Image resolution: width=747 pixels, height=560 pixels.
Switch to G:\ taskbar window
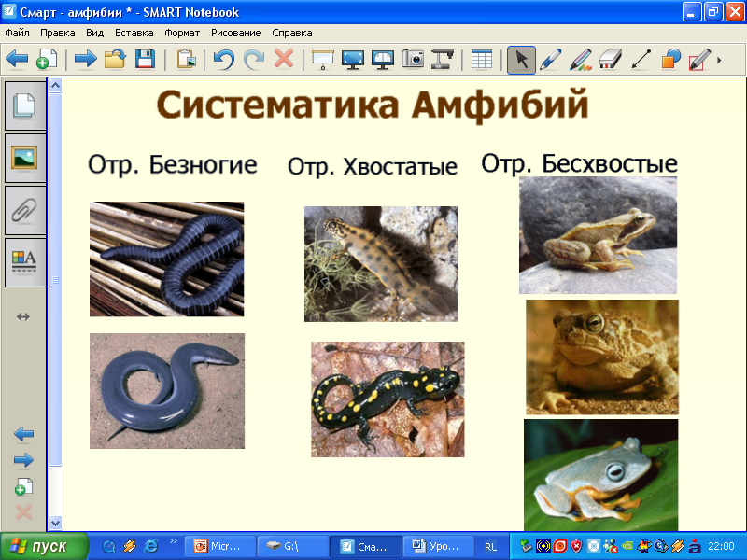pyautogui.click(x=292, y=546)
